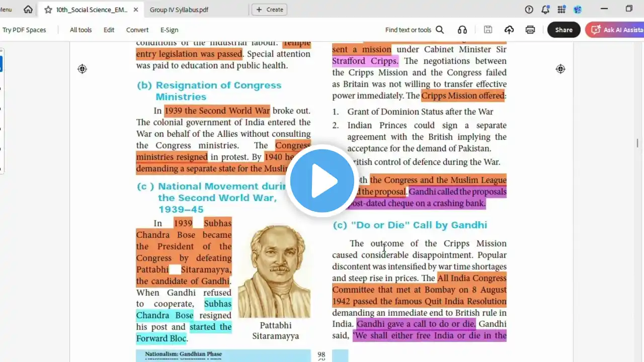Click the highlighted text "Strafford Cripps."

pyautogui.click(x=365, y=61)
